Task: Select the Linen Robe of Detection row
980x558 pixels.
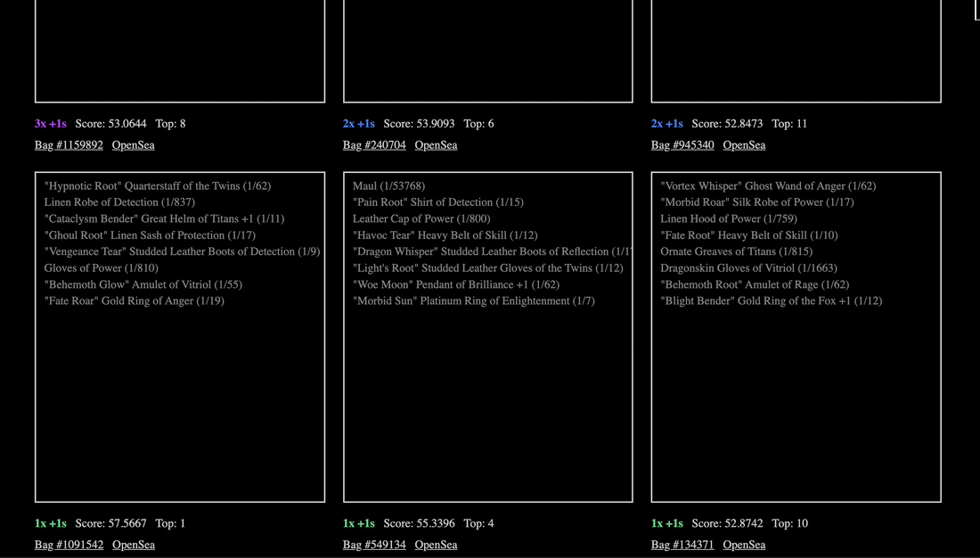Action: (119, 202)
